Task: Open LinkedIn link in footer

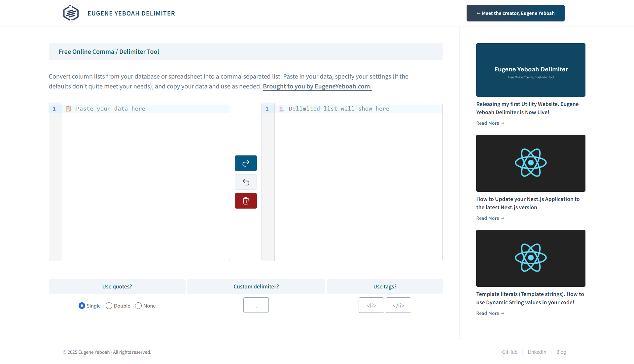Action: [x=537, y=352]
